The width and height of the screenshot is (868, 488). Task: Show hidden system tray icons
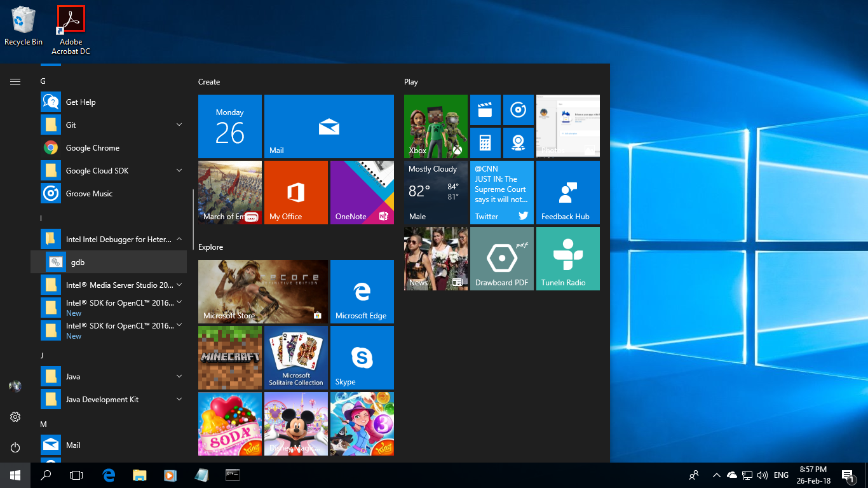717,475
